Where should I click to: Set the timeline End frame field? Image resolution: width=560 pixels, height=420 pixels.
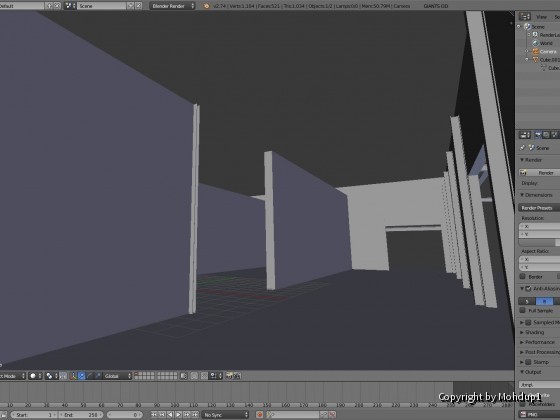click(x=81, y=415)
